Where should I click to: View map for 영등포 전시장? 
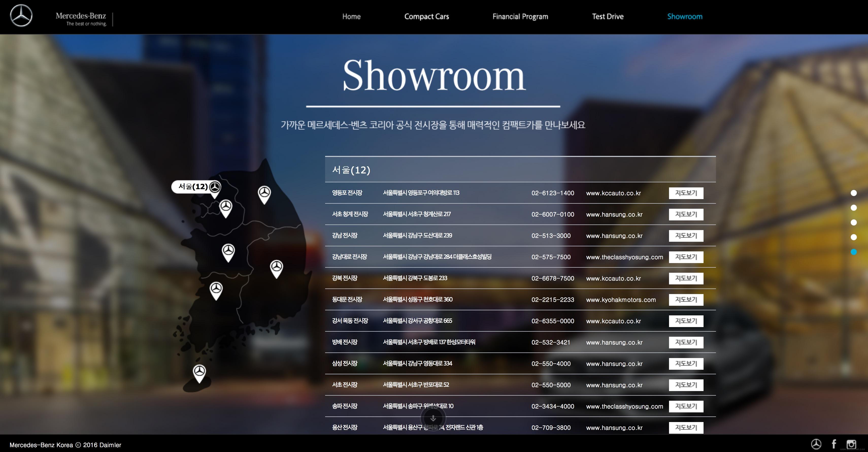pyautogui.click(x=686, y=193)
